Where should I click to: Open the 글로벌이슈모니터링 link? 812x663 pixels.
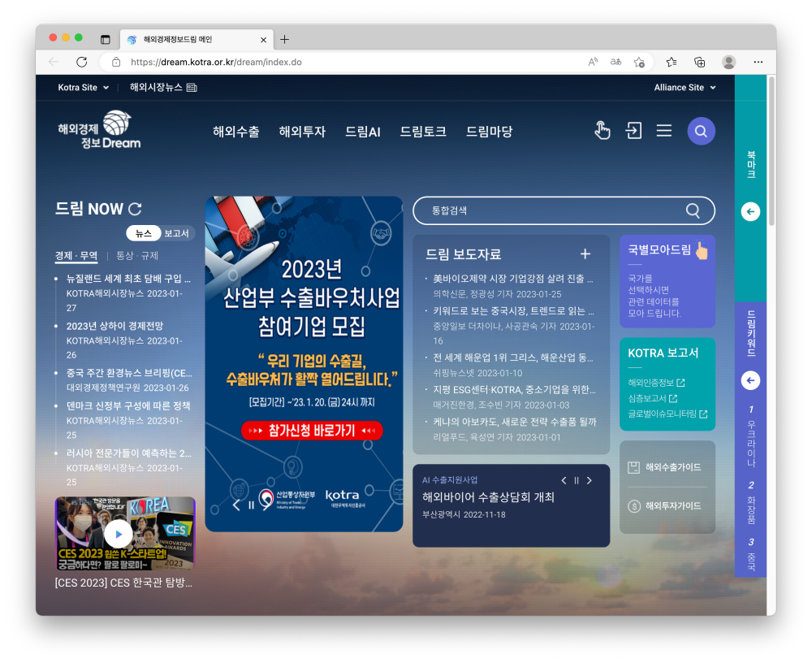(x=667, y=414)
